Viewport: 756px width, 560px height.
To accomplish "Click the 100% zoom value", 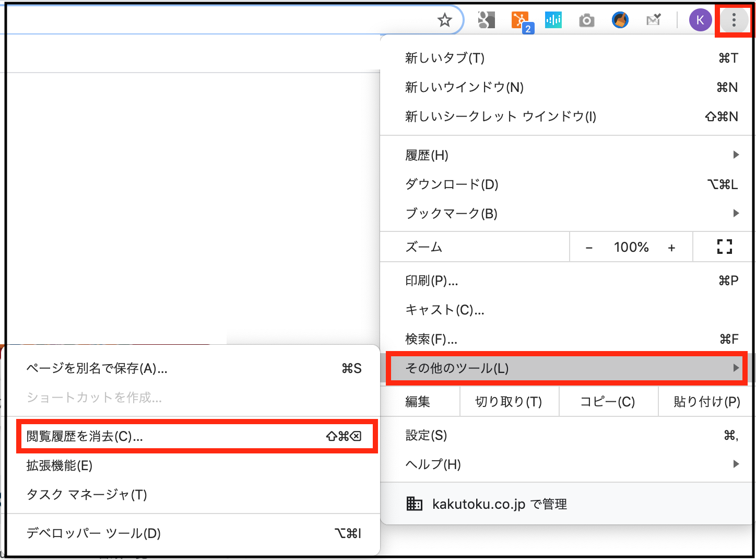I will (631, 247).
